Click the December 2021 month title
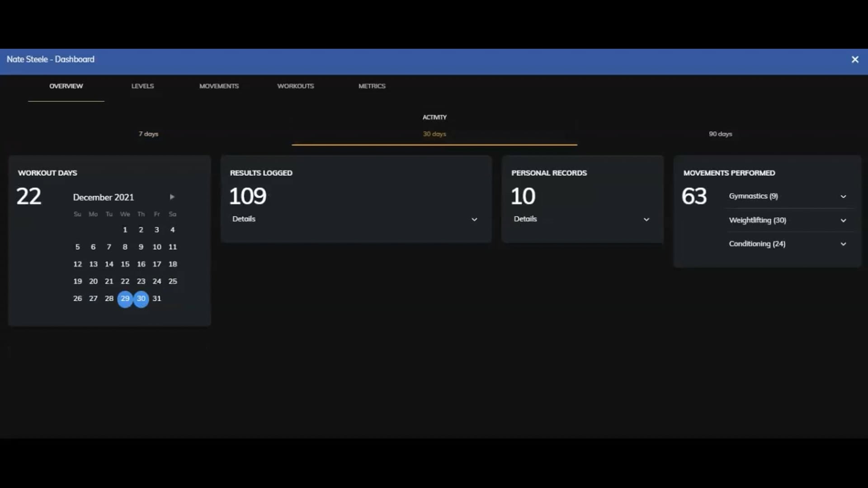The width and height of the screenshot is (868, 488). [x=104, y=197]
